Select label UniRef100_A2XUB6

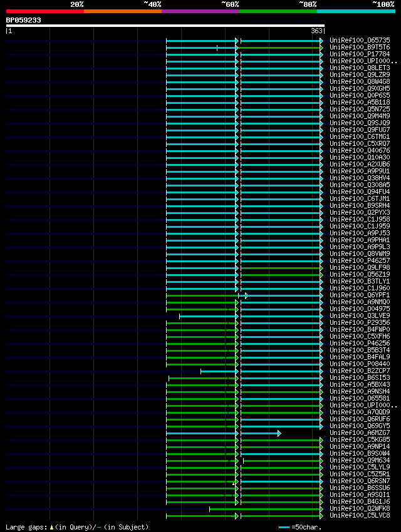pyautogui.click(x=360, y=164)
